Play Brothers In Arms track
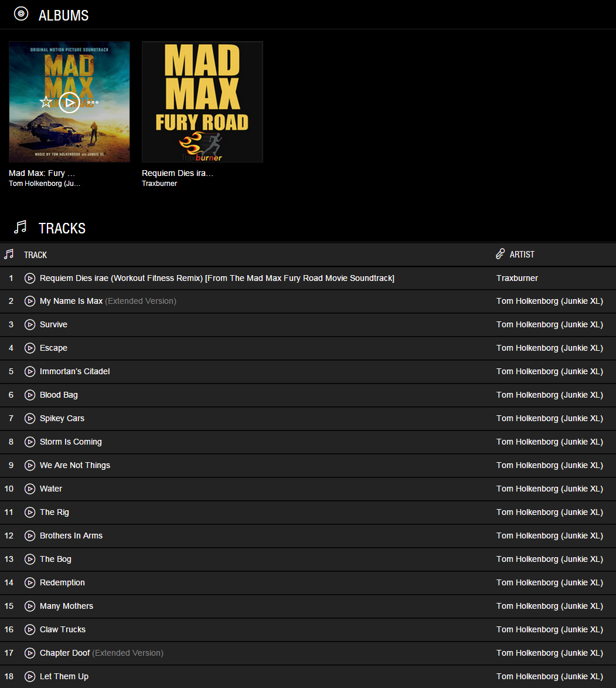This screenshot has height=688, width=616. (30, 536)
